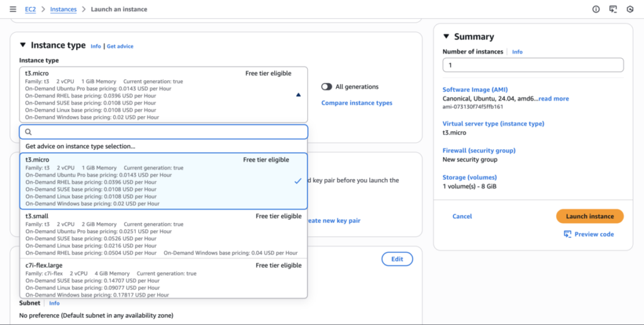Click the selected checkmark on t3.micro
Image resolution: width=644 pixels, height=325 pixels.
(297, 181)
